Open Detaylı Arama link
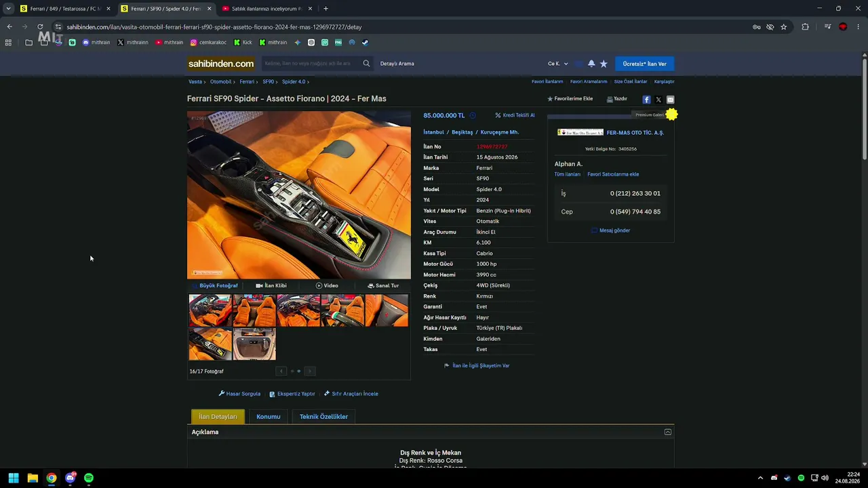This screenshot has height=488, width=868. [x=397, y=64]
